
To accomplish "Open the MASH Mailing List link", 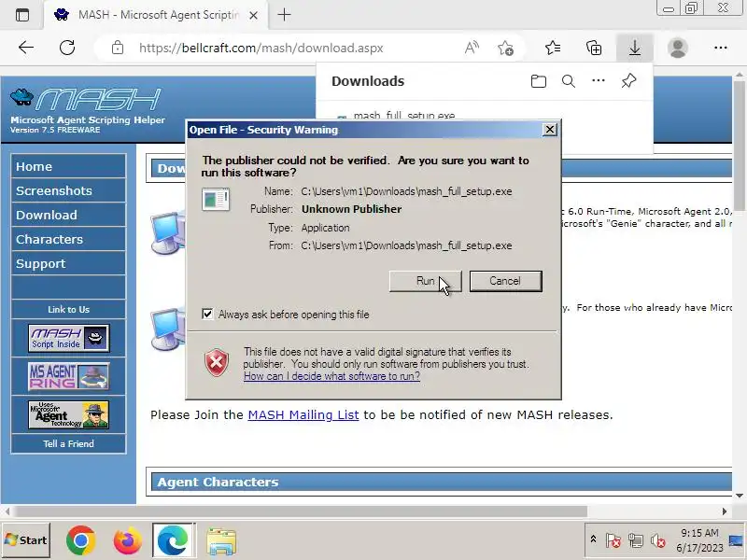I will click(303, 414).
